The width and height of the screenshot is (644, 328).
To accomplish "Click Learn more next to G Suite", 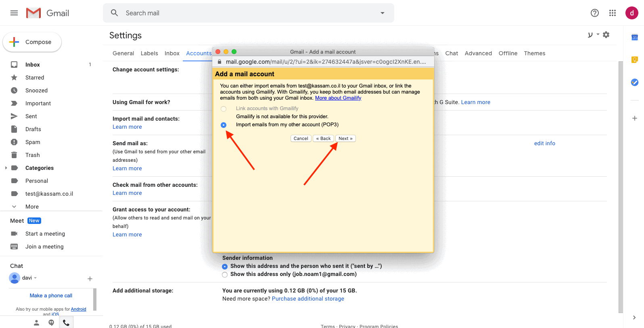I will pos(476,102).
